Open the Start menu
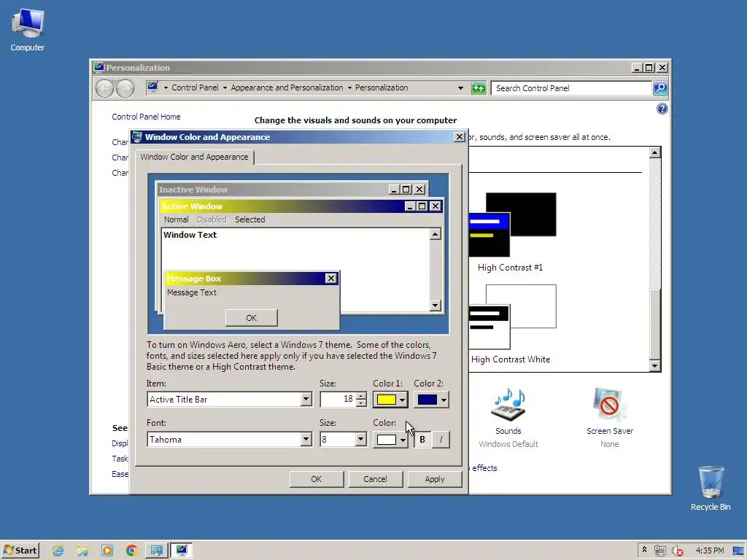The width and height of the screenshot is (747, 560). [x=20, y=551]
